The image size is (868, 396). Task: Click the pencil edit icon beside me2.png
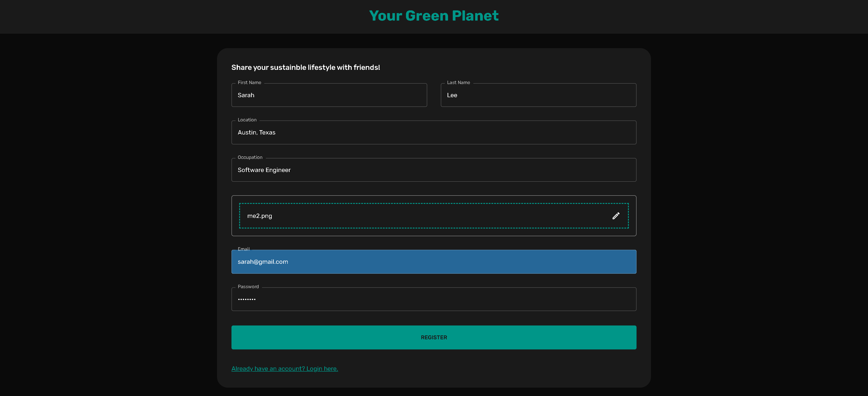616,216
